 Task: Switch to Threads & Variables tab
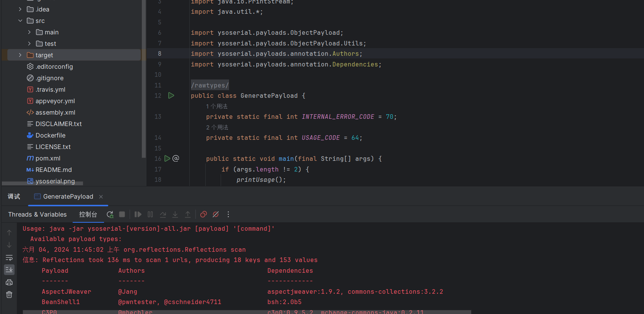[37, 214]
